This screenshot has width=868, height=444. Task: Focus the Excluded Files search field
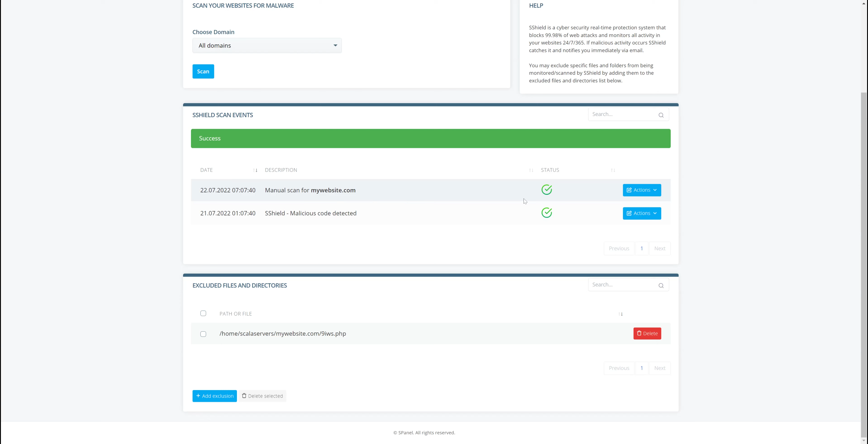628,285
